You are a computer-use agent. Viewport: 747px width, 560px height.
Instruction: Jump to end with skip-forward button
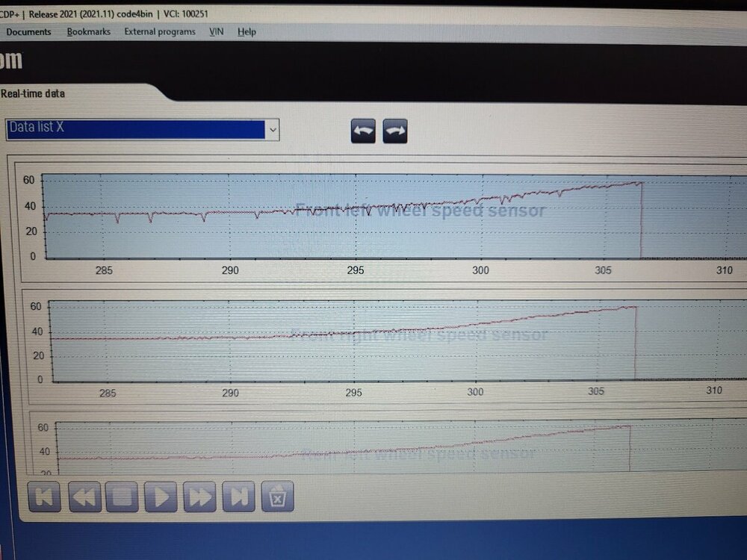[x=238, y=497]
